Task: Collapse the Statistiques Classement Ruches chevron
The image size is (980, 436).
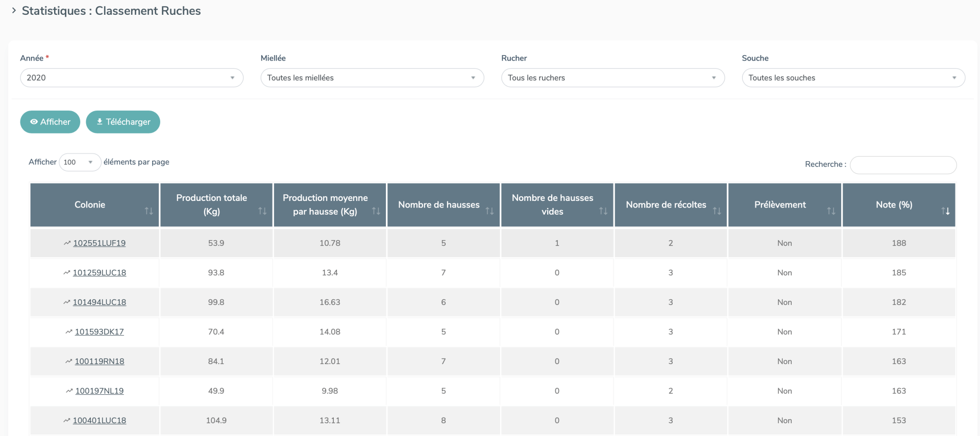Action: tap(14, 10)
